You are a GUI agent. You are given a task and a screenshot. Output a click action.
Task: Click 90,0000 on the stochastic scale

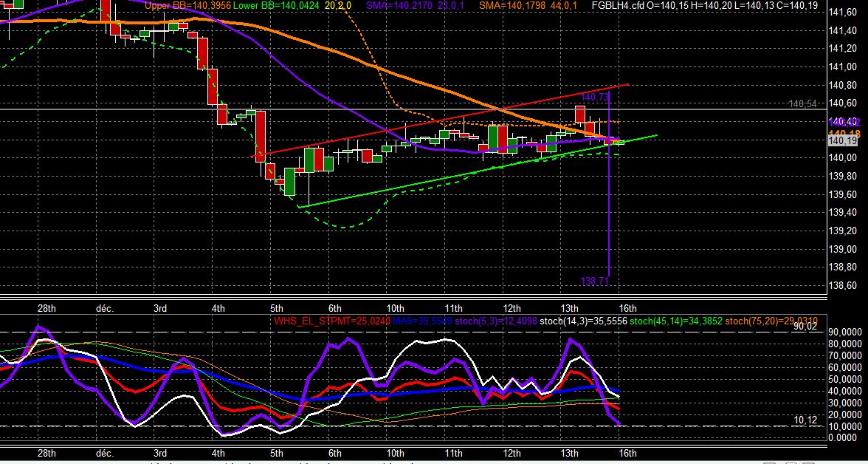tap(846, 332)
